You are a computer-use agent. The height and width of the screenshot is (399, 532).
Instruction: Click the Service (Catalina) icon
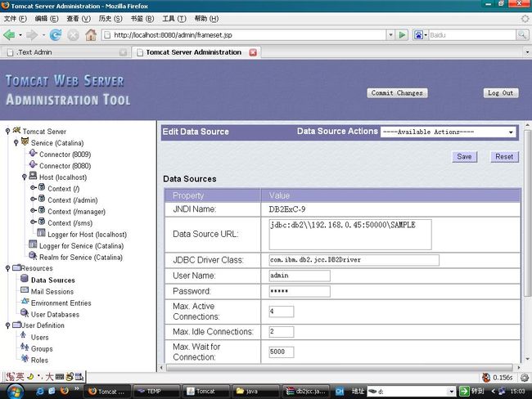pos(25,141)
